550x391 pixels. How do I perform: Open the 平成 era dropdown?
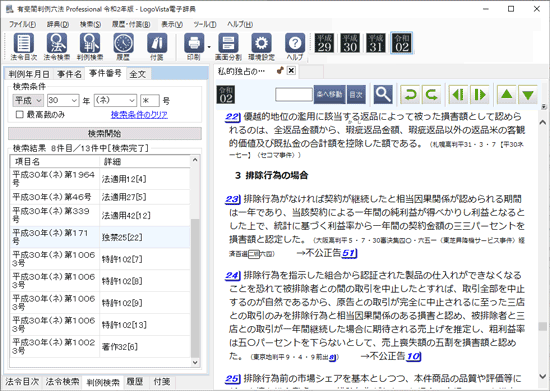pyautogui.click(x=28, y=100)
